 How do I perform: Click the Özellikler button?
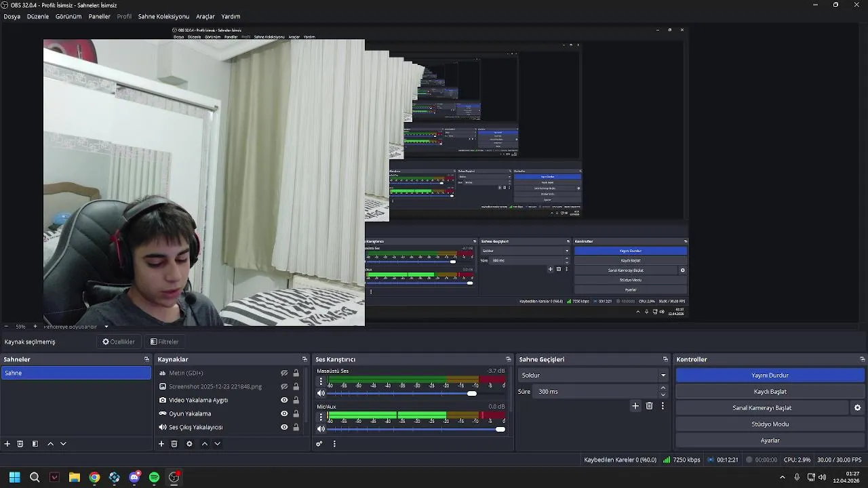point(118,342)
